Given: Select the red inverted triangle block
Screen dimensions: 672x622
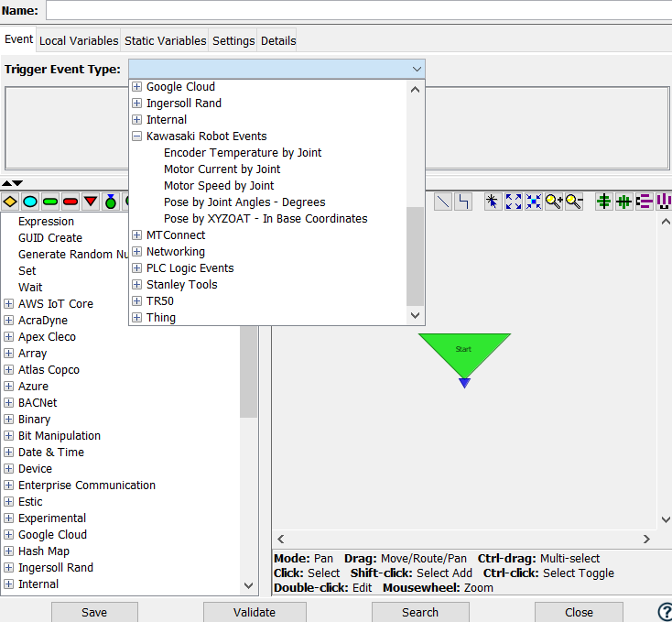Looking at the screenshot, I should tap(91, 202).
